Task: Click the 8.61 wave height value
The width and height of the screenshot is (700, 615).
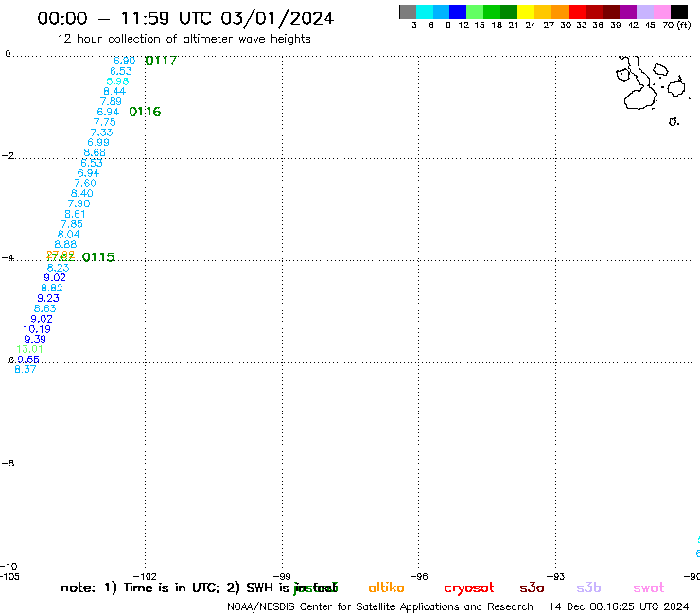Action: [75, 214]
